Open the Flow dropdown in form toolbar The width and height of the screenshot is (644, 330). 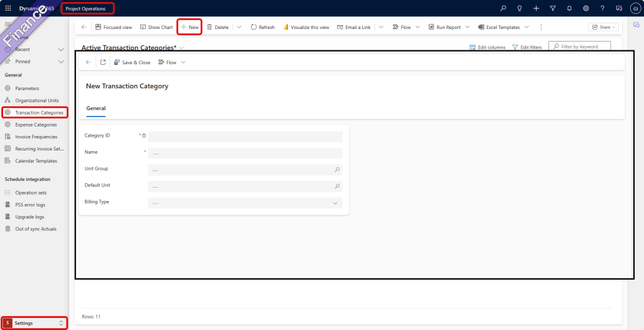pyautogui.click(x=172, y=62)
